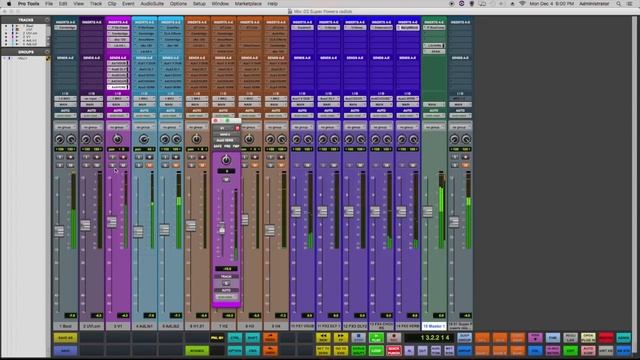Click the yellow Save As button
This screenshot has width=640, height=360.
point(65,338)
